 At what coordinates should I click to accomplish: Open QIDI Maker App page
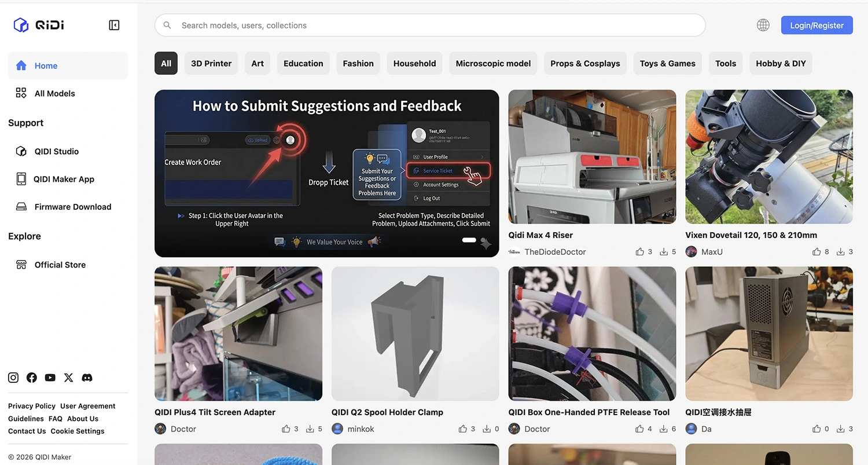point(68,179)
